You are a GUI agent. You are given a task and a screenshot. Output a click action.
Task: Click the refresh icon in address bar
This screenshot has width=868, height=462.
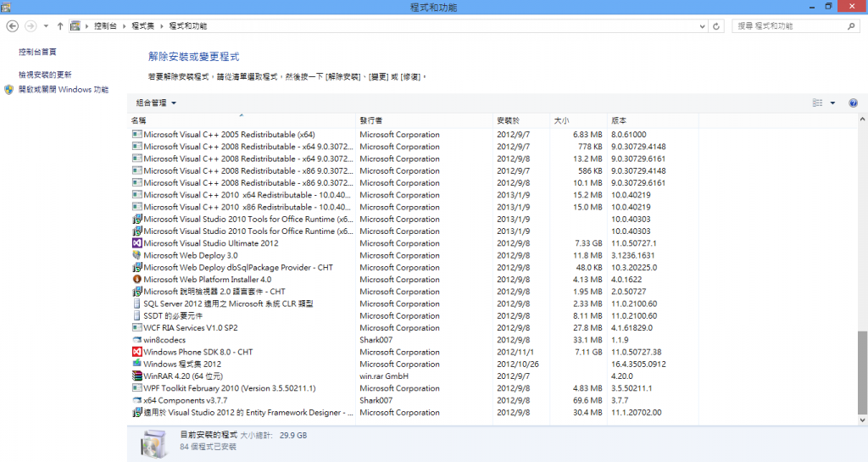(x=717, y=26)
